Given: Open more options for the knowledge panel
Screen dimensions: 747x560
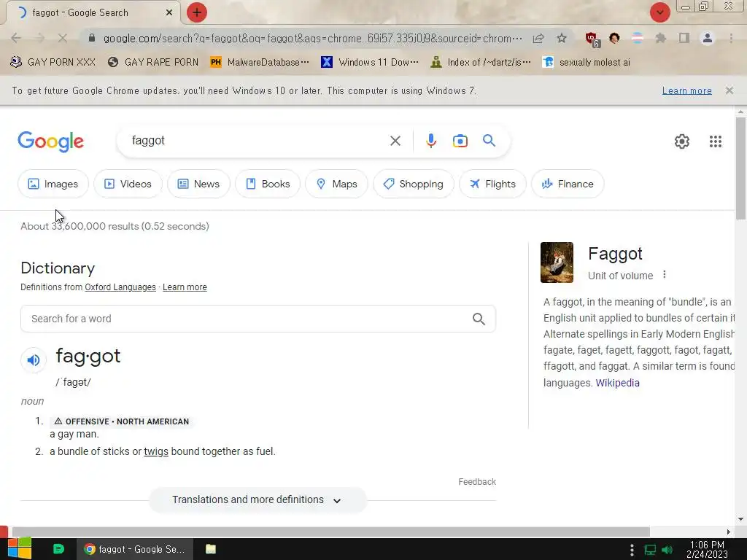Looking at the screenshot, I should (x=664, y=275).
